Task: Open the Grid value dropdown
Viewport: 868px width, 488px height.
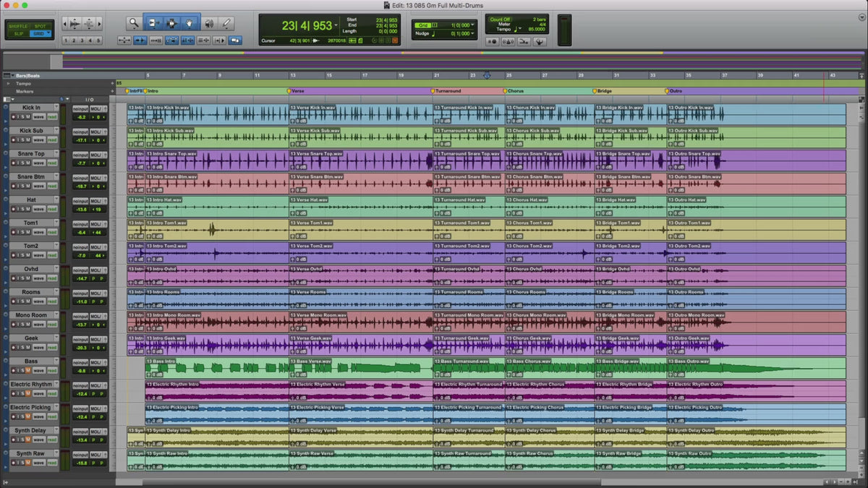Action: pyautogui.click(x=472, y=25)
